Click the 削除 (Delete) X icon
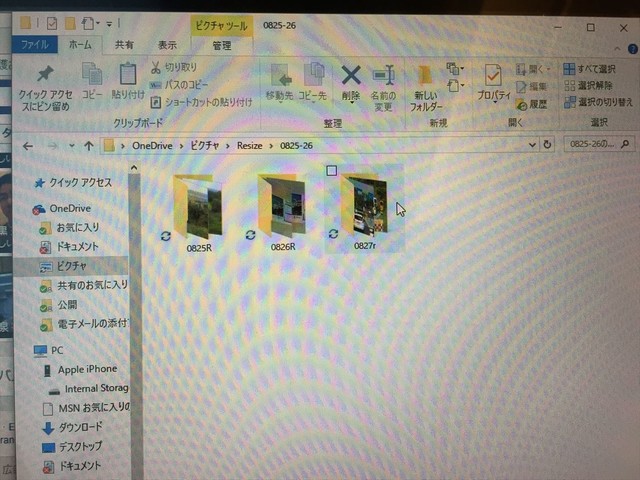640x480 pixels. [351, 82]
